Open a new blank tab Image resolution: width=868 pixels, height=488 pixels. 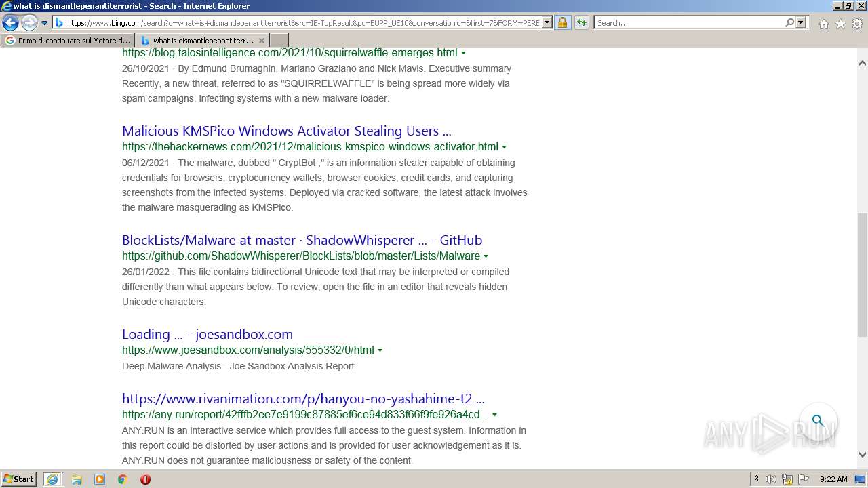[279, 41]
